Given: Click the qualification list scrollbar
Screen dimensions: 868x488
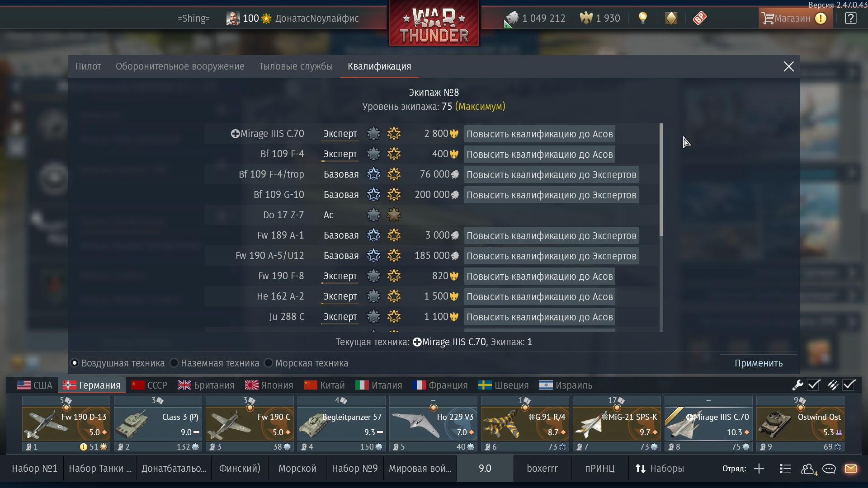Looking at the screenshot, I should (x=661, y=180).
